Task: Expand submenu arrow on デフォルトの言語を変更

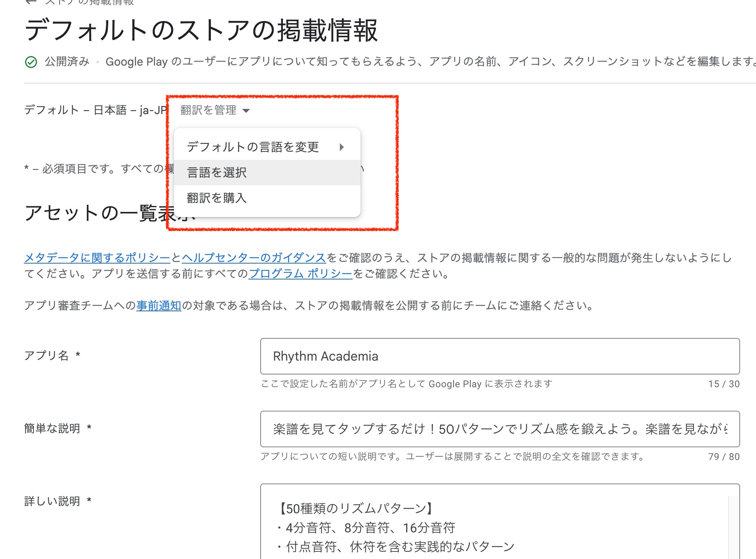Action: [341, 147]
